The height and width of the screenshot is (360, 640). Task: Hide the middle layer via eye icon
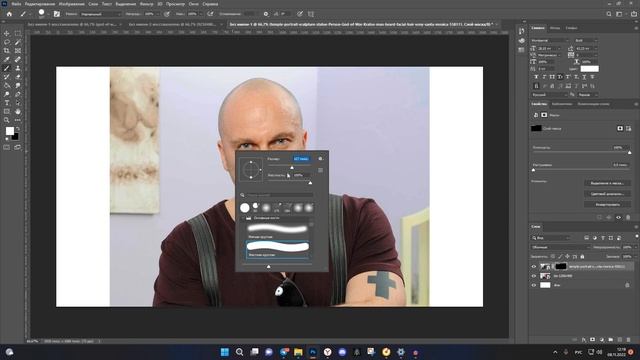(533, 276)
